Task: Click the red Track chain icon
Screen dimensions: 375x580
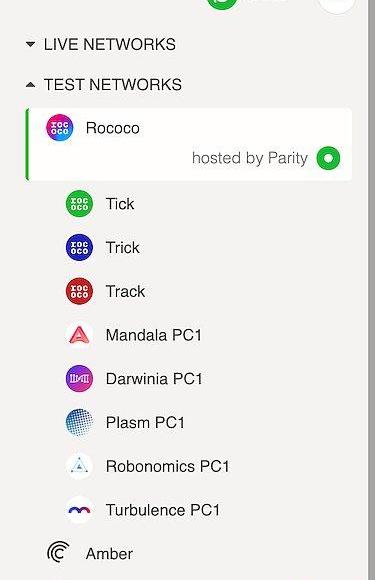Action: [79, 291]
